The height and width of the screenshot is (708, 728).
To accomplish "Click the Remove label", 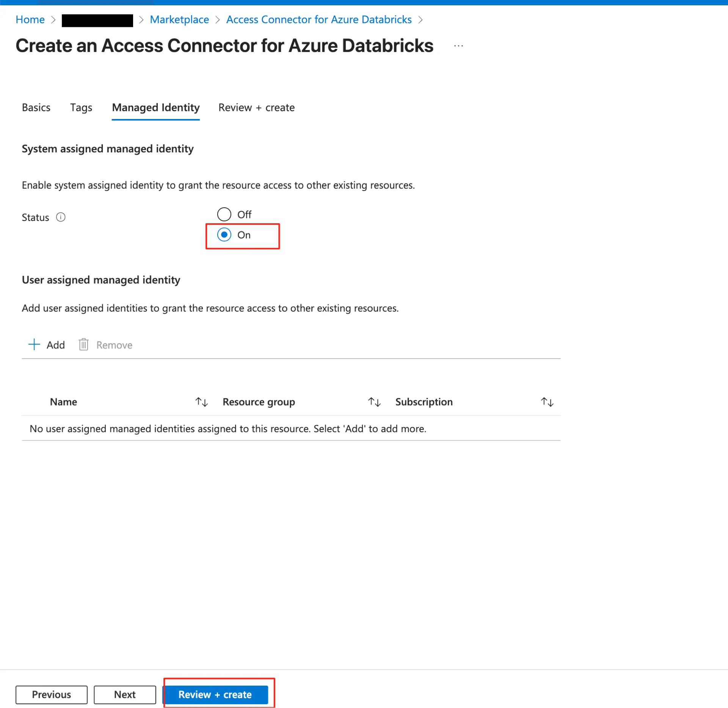I will click(114, 345).
